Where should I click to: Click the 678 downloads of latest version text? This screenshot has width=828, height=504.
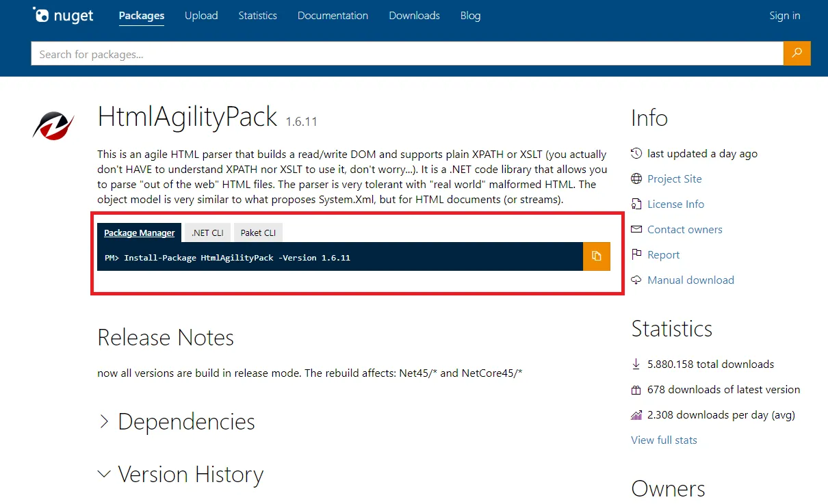tap(724, 390)
